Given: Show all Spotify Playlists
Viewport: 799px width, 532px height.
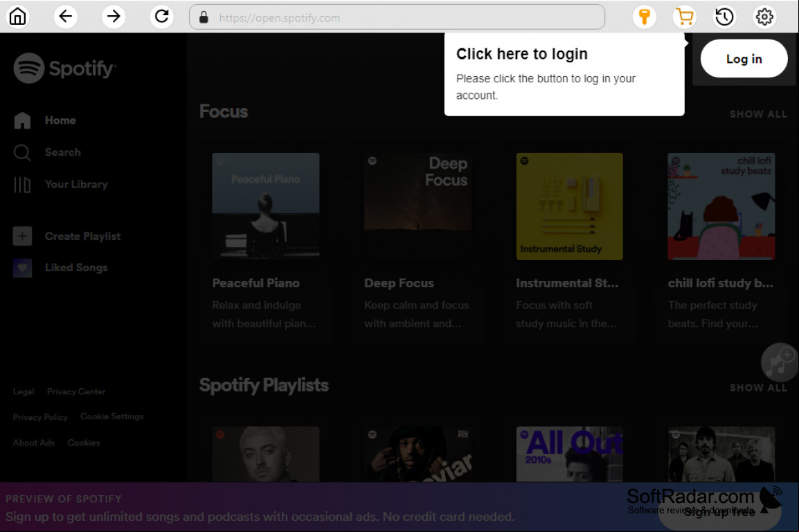Looking at the screenshot, I should click(x=758, y=388).
